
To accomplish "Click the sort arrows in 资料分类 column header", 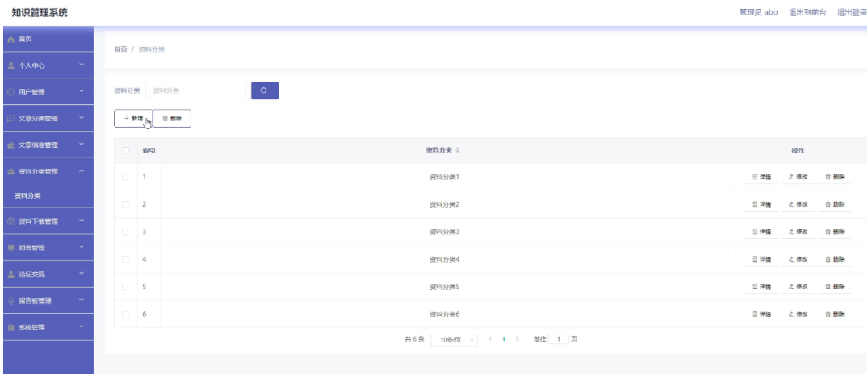I will [x=458, y=151].
